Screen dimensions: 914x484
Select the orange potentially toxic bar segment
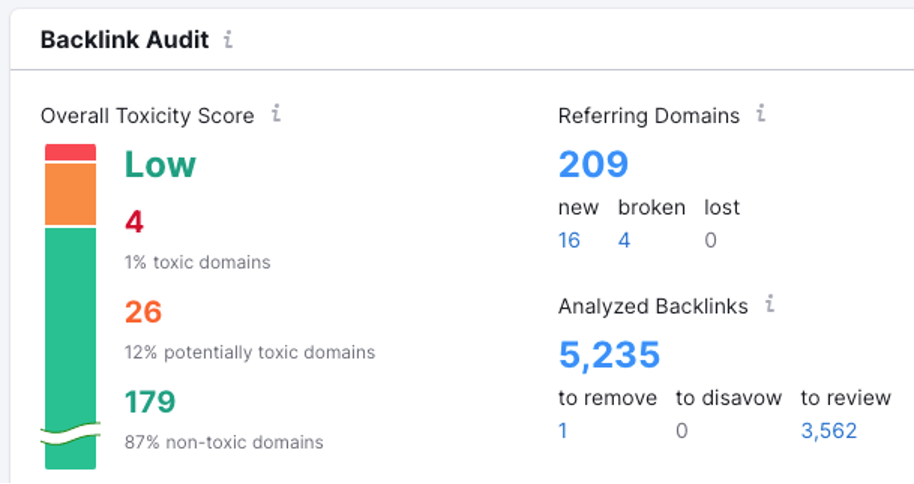71,194
